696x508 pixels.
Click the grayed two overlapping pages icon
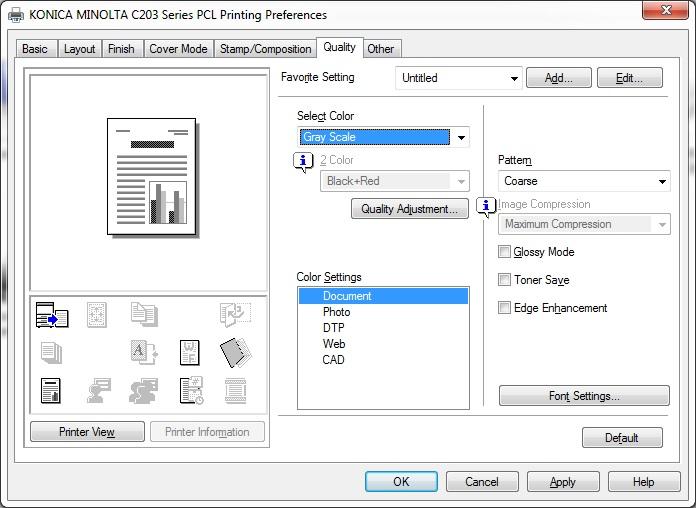[144, 314]
